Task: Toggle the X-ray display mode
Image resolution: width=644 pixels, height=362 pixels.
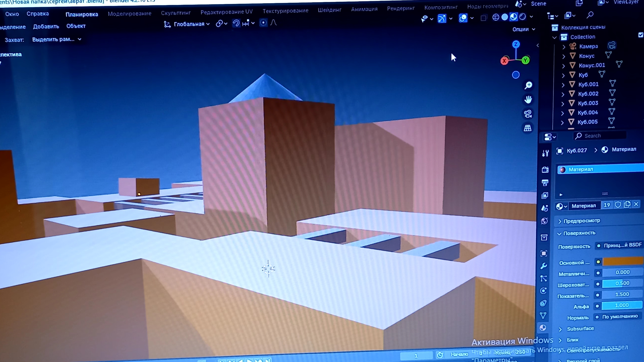Action: pos(484,18)
